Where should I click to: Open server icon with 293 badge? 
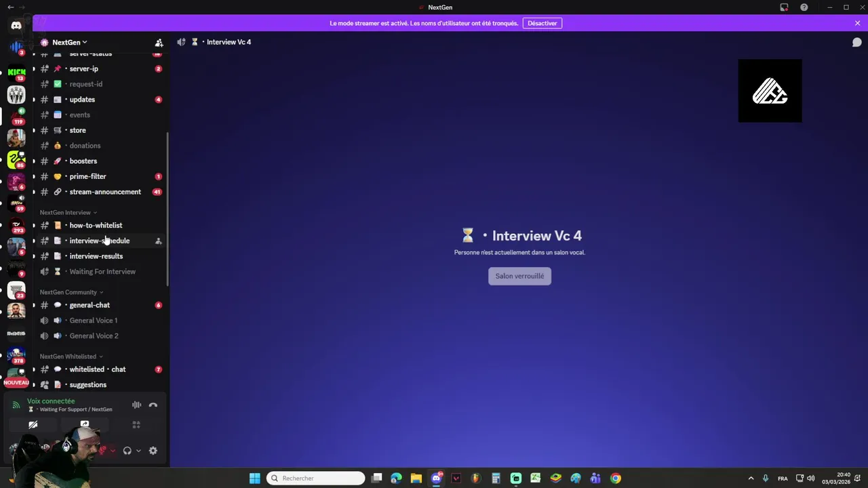point(16,225)
